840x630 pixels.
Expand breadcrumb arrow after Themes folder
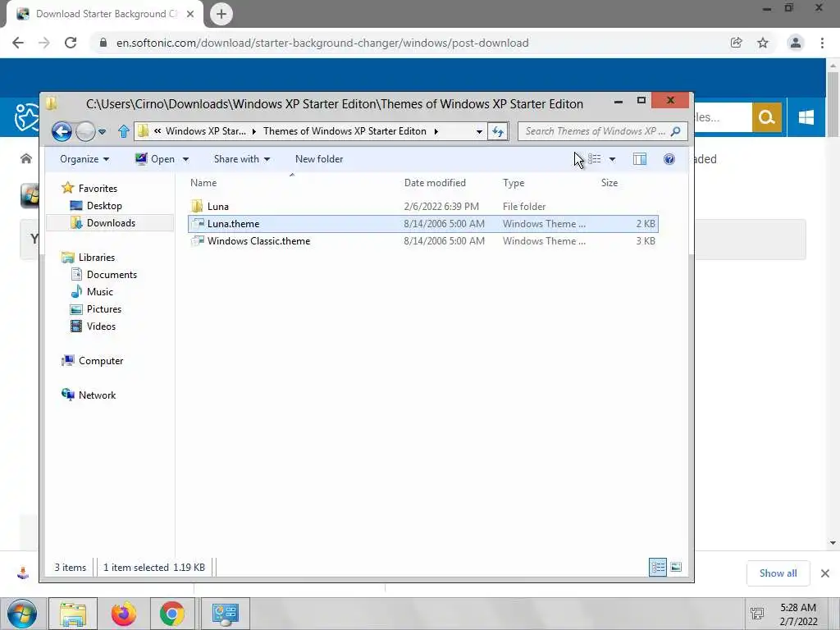point(436,131)
